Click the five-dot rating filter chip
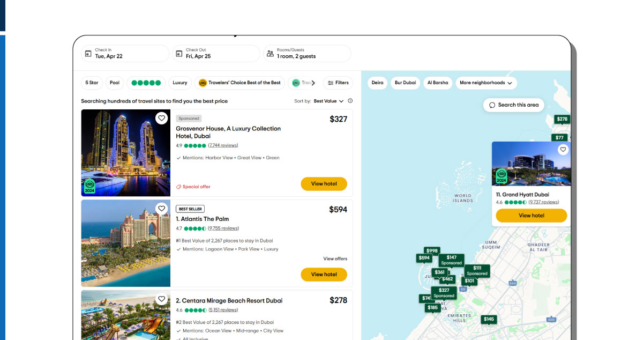 tap(146, 83)
